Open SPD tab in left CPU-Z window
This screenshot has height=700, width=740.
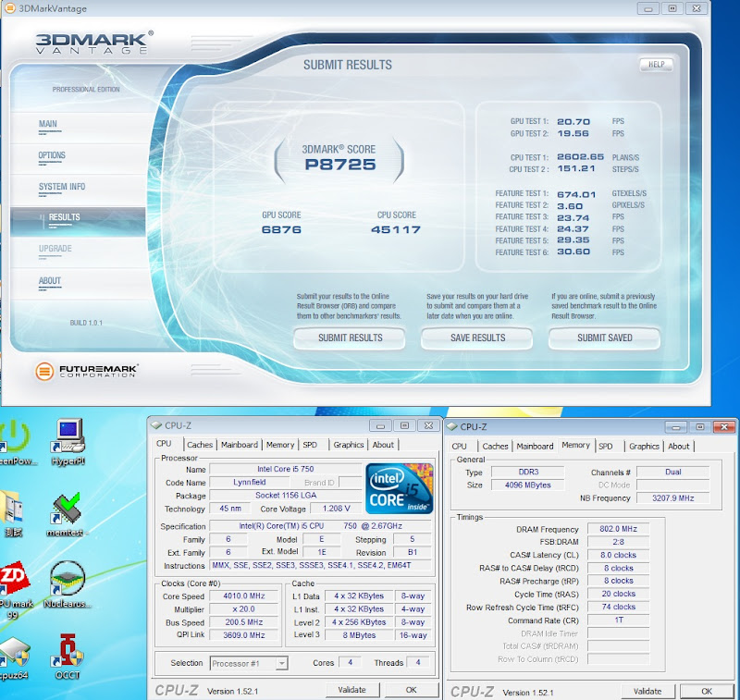click(x=310, y=445)
